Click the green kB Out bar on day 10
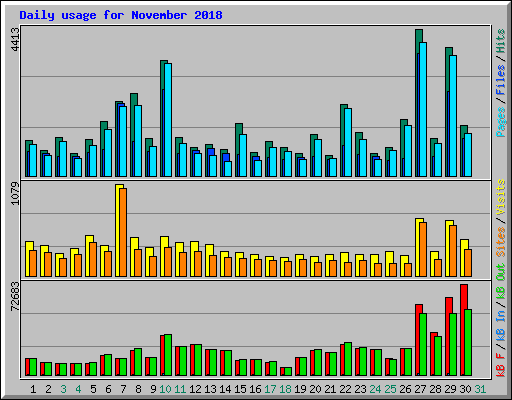The height and width of the screenshot is (400, 512). [168, 355]
